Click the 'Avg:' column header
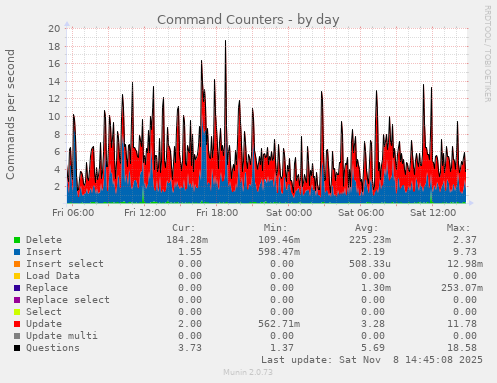 [x=367, y=228]
